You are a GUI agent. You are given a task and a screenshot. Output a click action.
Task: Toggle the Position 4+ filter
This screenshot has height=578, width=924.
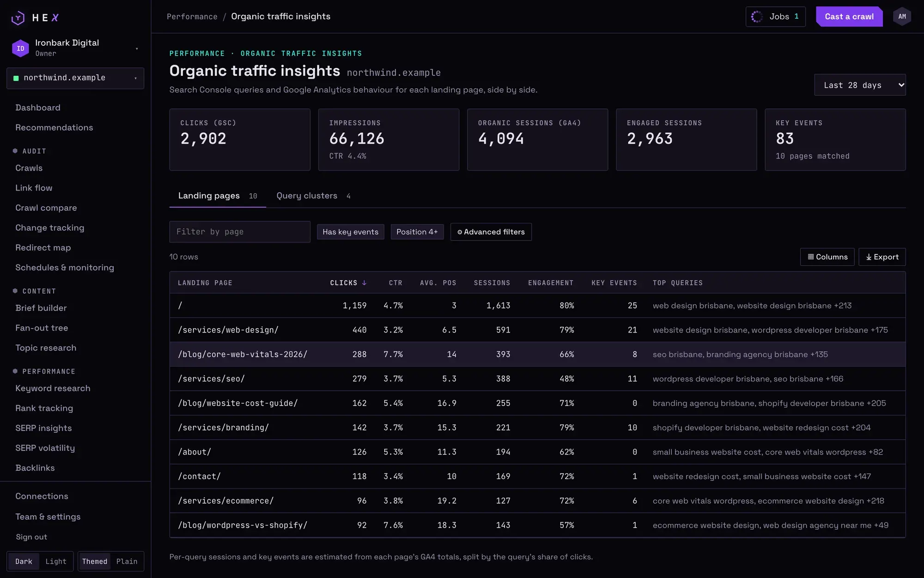(x=417, y=232)
